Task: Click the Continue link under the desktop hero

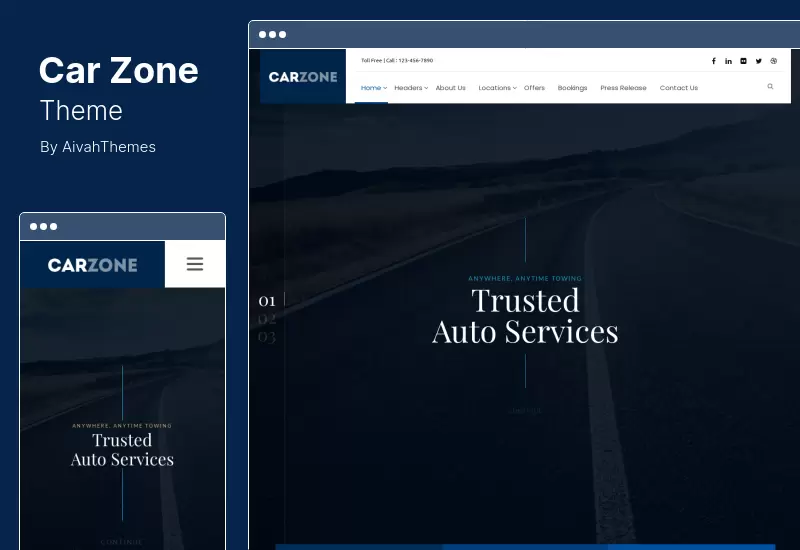Action: point(526,410)
